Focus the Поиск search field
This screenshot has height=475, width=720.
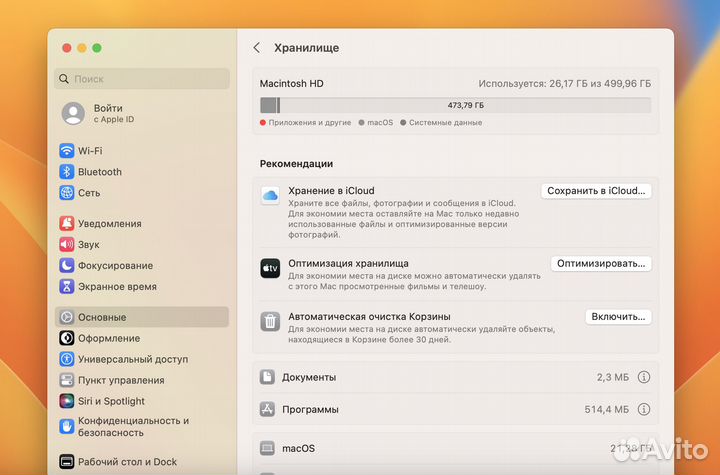tap(142, 79)
